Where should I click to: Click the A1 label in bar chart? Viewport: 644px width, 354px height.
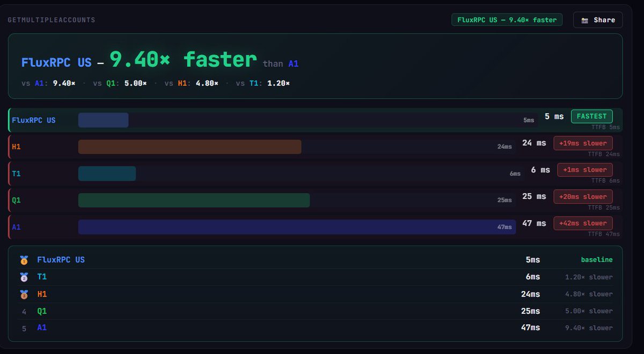pyautogui.click(x=16, y=227)
